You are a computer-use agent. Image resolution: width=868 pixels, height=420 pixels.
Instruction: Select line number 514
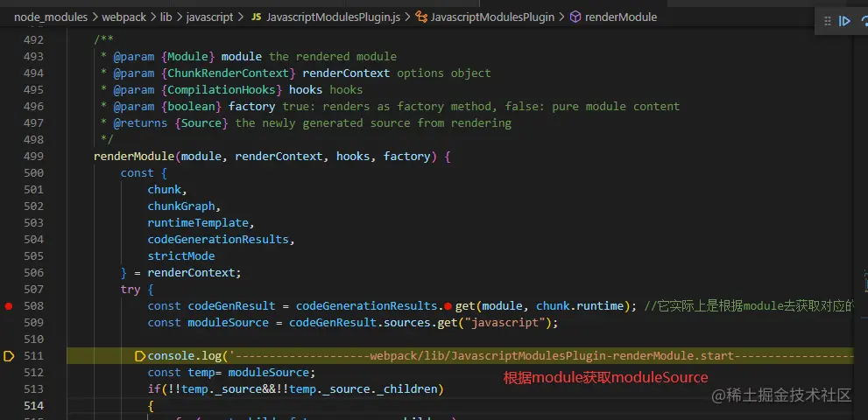coord(34,406)
